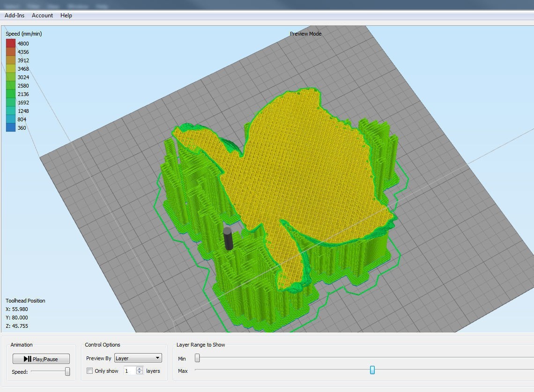534x392 pixels.
Task: Click the blue 360 speed legend swatch
Action: (x=11, y=128)
